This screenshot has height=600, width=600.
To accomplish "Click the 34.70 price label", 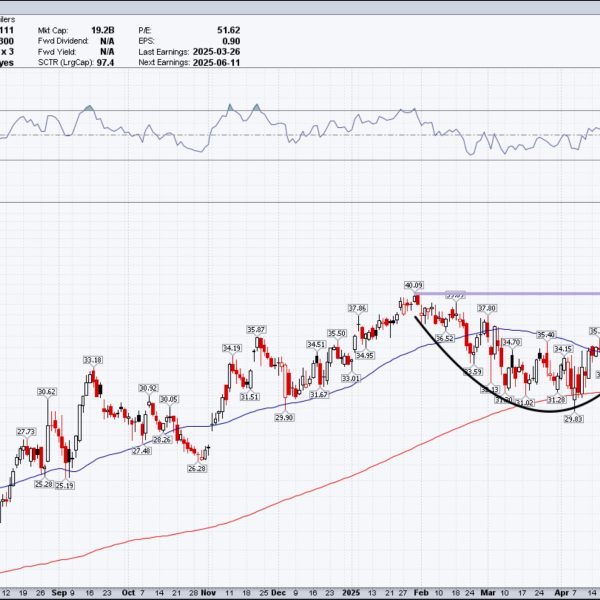I will pyautogui.click(x=511, y=342).
